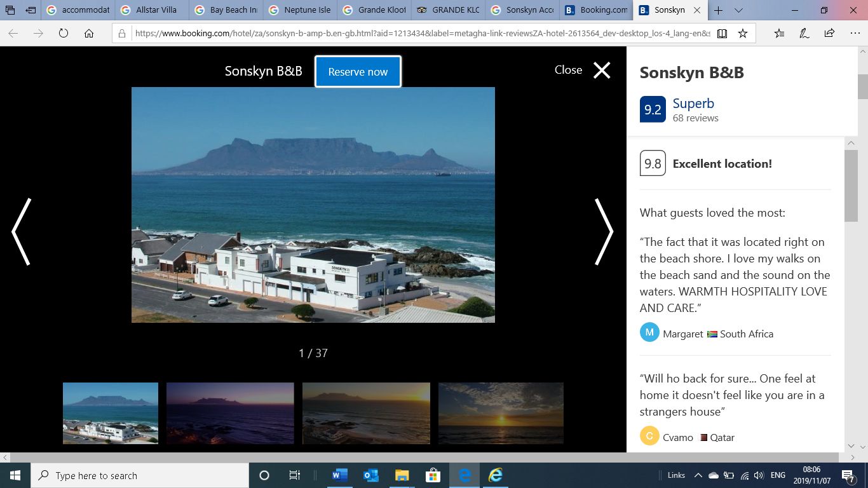
Task: Expand the tab list dropdown chevron
Action: click(738, 10)
